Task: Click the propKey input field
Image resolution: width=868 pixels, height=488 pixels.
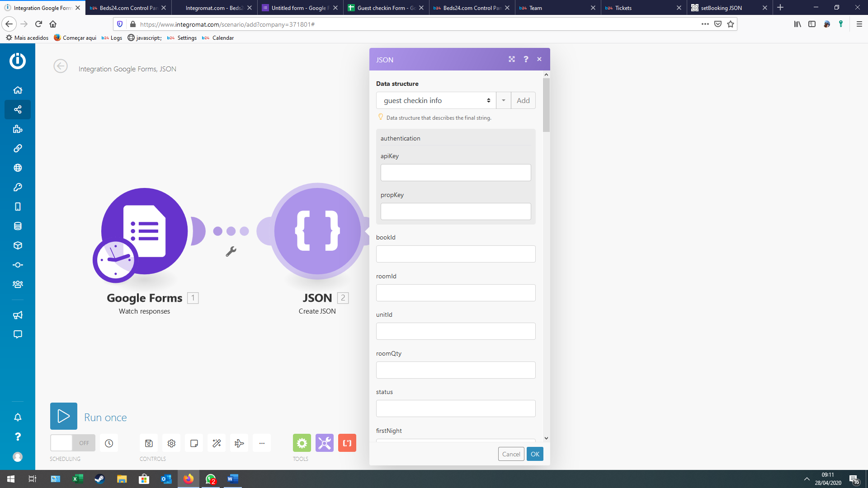Action: pos(456,211)
